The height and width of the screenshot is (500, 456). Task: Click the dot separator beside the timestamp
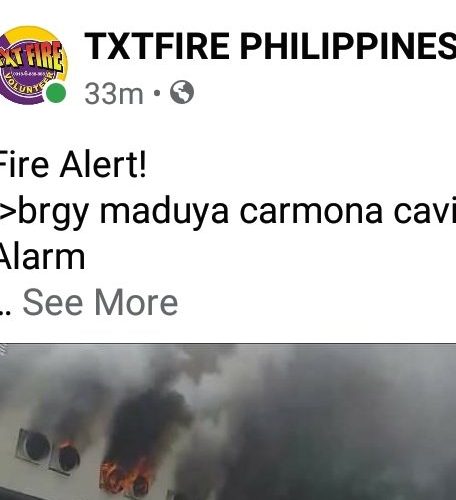click(x=157, y=93)
